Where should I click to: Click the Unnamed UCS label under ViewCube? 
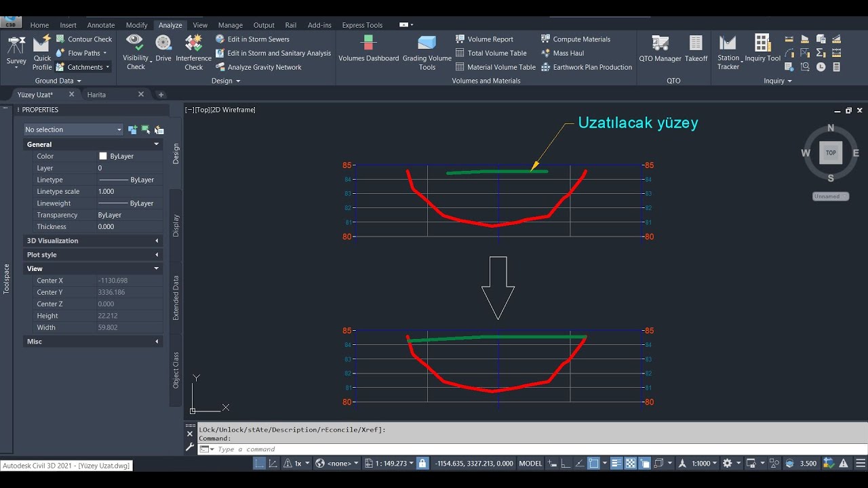coord(831,197)
